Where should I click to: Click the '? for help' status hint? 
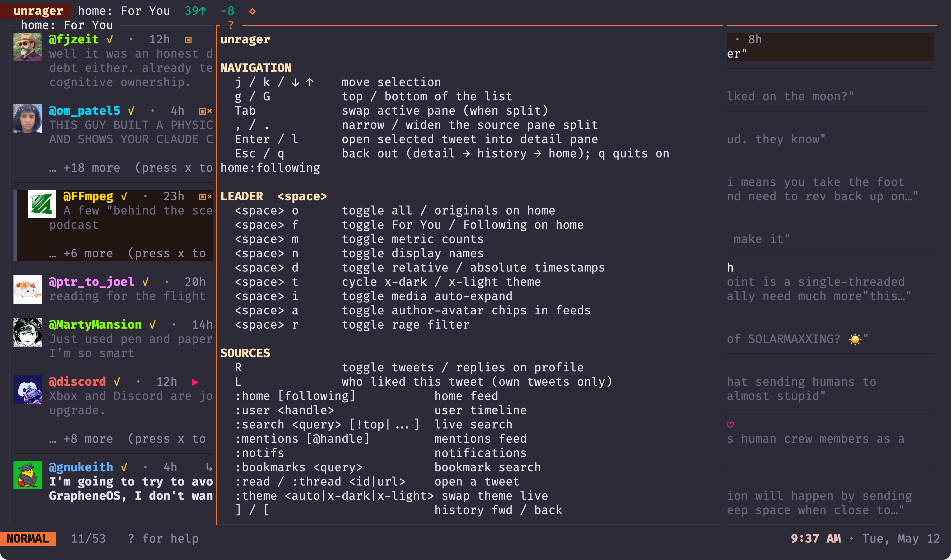point(163,539)
